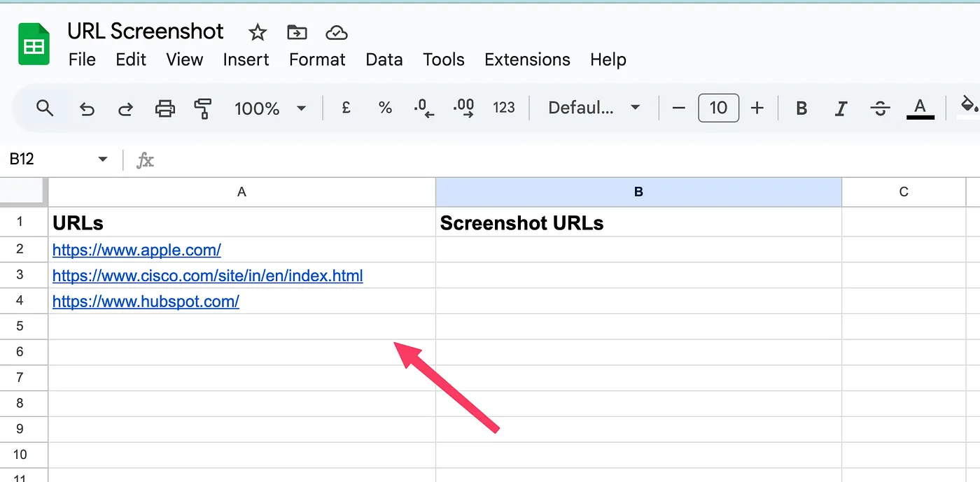Open the Format menu

317,59
